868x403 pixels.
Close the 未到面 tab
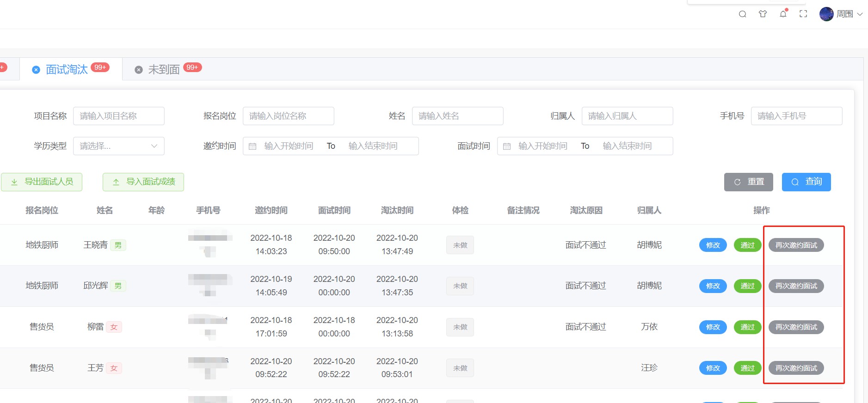(x=138, y=70)
